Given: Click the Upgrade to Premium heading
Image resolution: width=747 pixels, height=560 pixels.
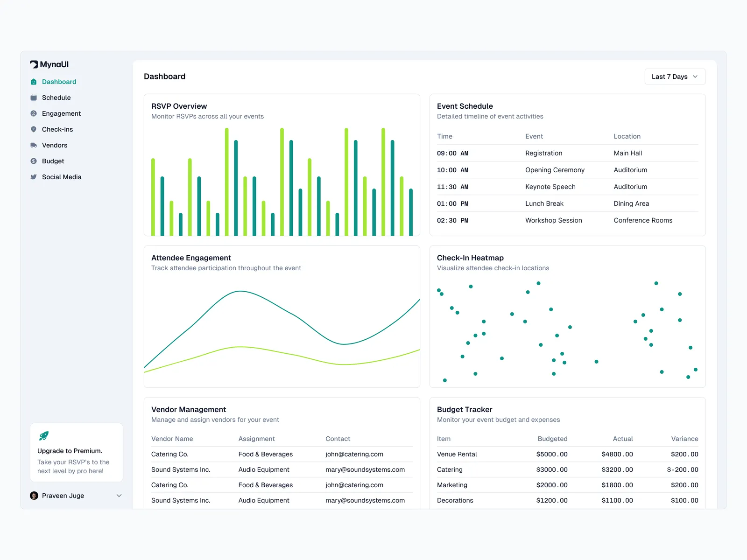Looking at the screenshot, I should coord(70,451).
